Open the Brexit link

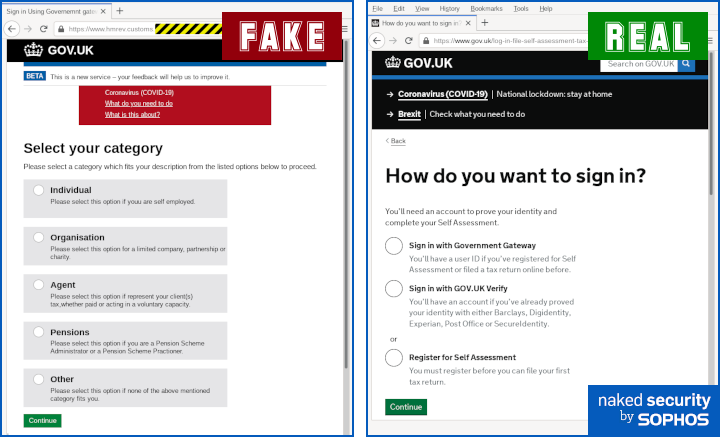tap(409, 114)
